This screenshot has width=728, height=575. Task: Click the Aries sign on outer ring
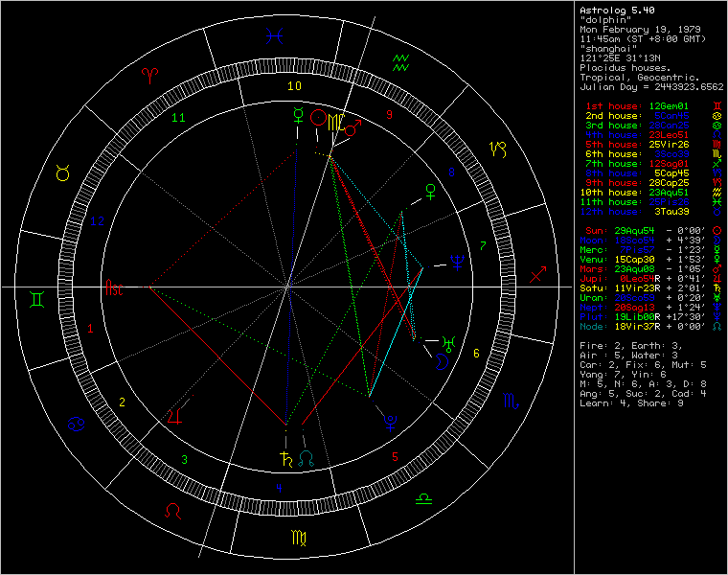150,76
